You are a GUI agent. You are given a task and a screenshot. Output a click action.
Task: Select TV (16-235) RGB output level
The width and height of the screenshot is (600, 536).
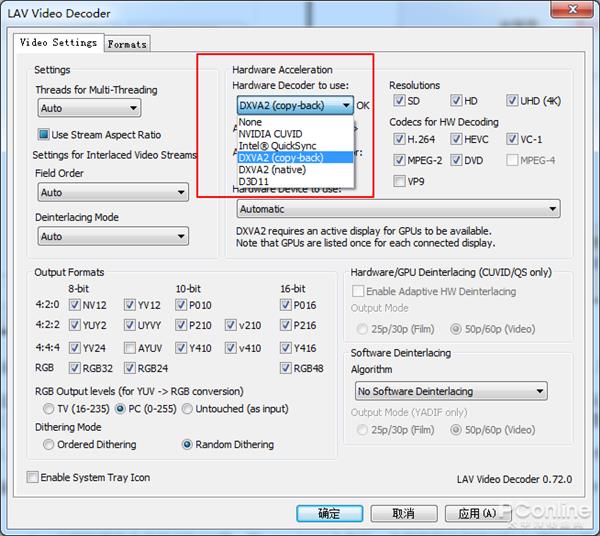[x=48, y=409]
